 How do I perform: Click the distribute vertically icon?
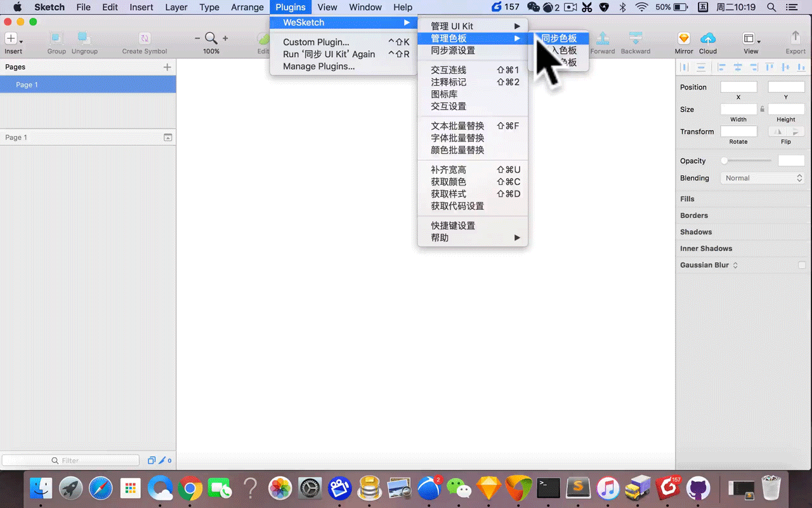click(701, 67)
